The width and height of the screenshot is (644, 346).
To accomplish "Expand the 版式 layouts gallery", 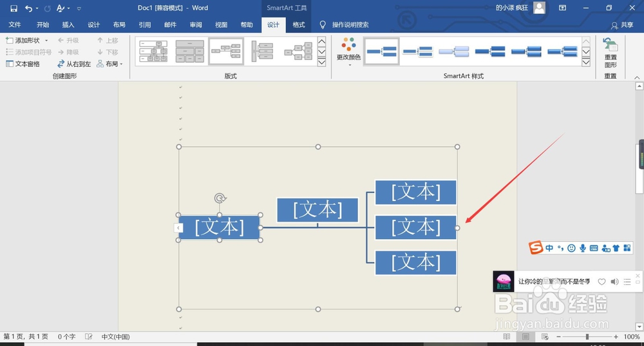I will click(x=322, y=62).
